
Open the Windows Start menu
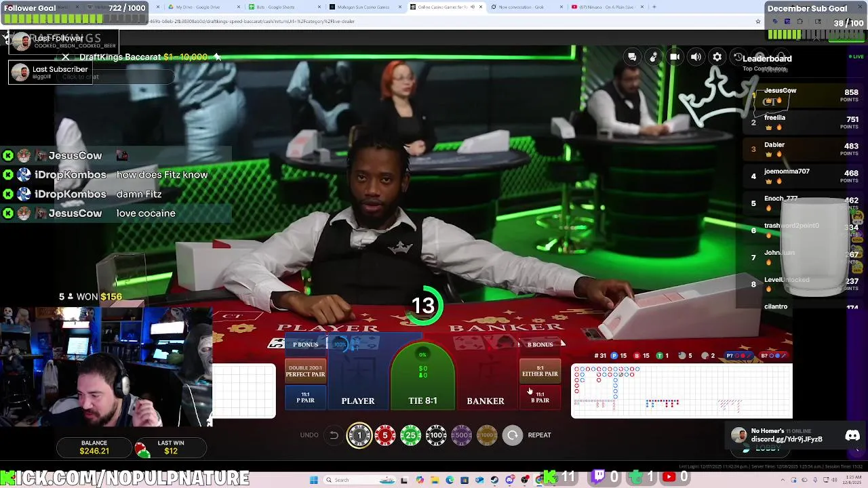tap(313, 480)
